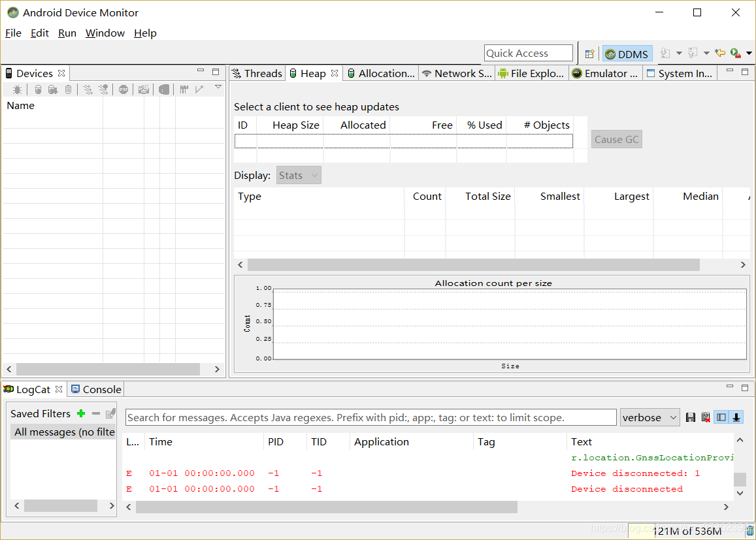Open the Devices view menu triangle
This screenshot has height=540, width=756.
tap(218, 87)
